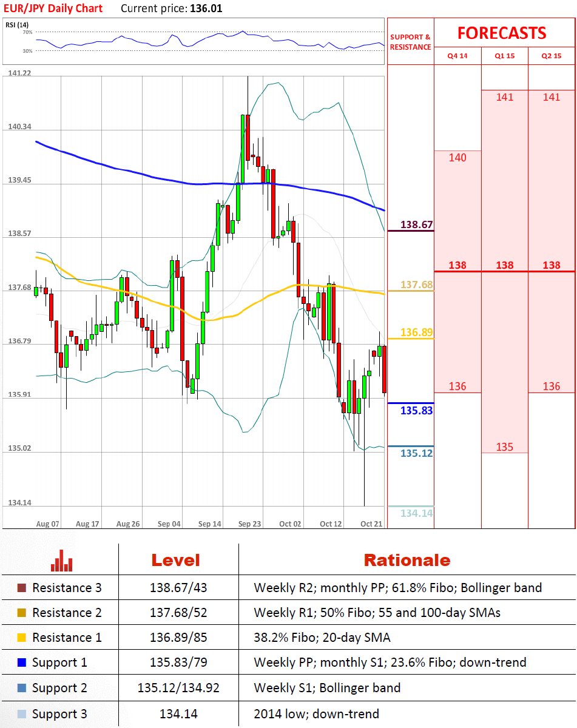Select the "Resistance 1" row label
This screenshot has height=728, width=577.
click(67, 638)
